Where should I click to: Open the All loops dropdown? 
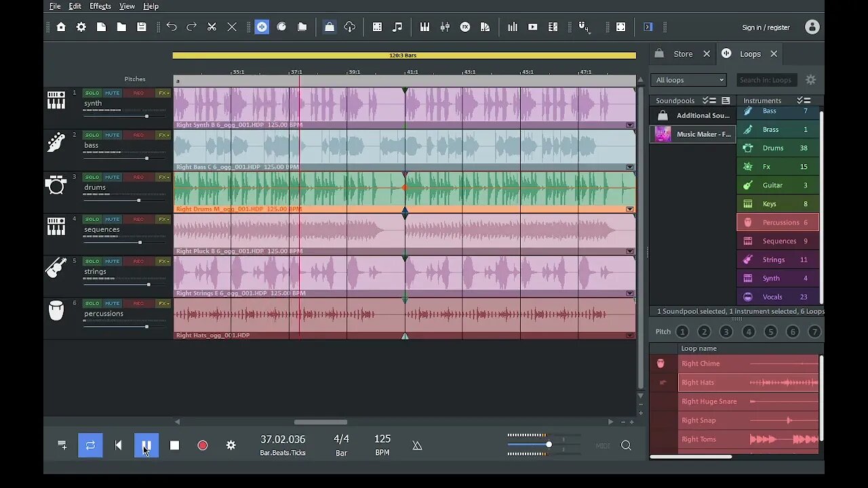click(689, 80)
